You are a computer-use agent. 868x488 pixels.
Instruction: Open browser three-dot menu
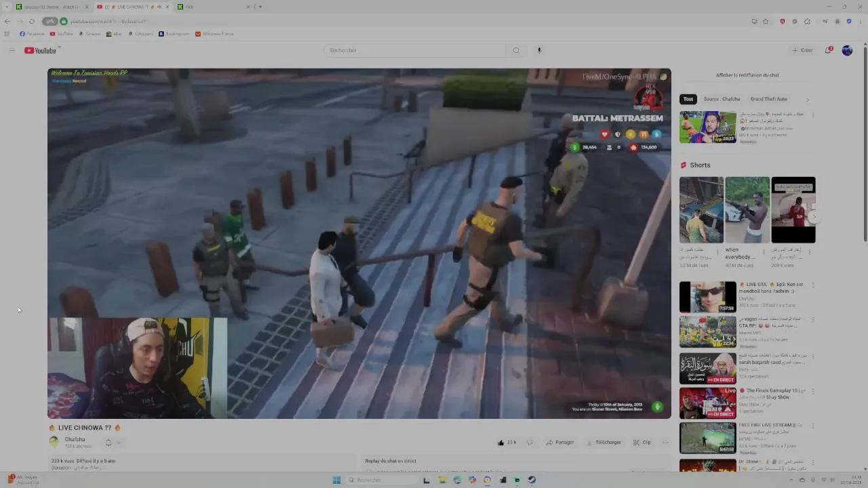click(860, 22)
